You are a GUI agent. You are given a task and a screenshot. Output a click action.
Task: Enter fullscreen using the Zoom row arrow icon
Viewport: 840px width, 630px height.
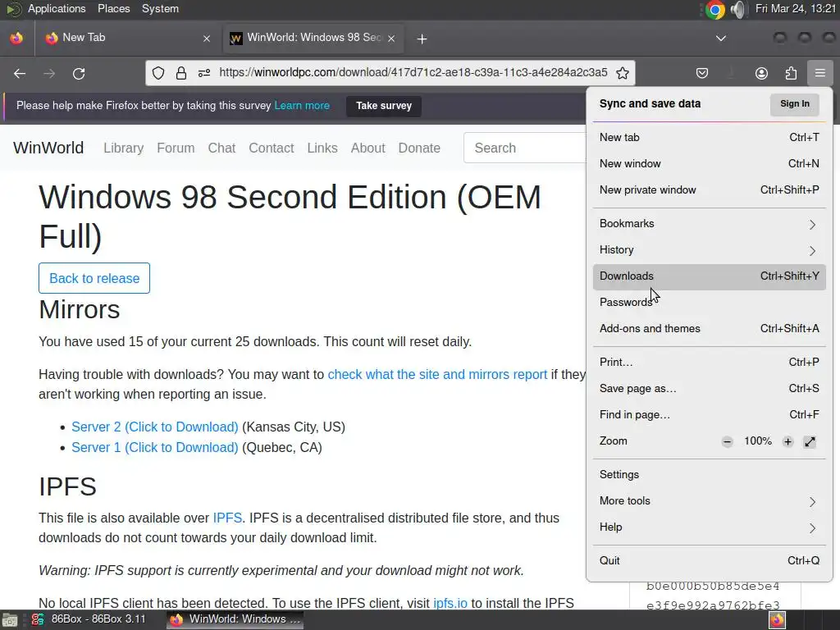810,441
